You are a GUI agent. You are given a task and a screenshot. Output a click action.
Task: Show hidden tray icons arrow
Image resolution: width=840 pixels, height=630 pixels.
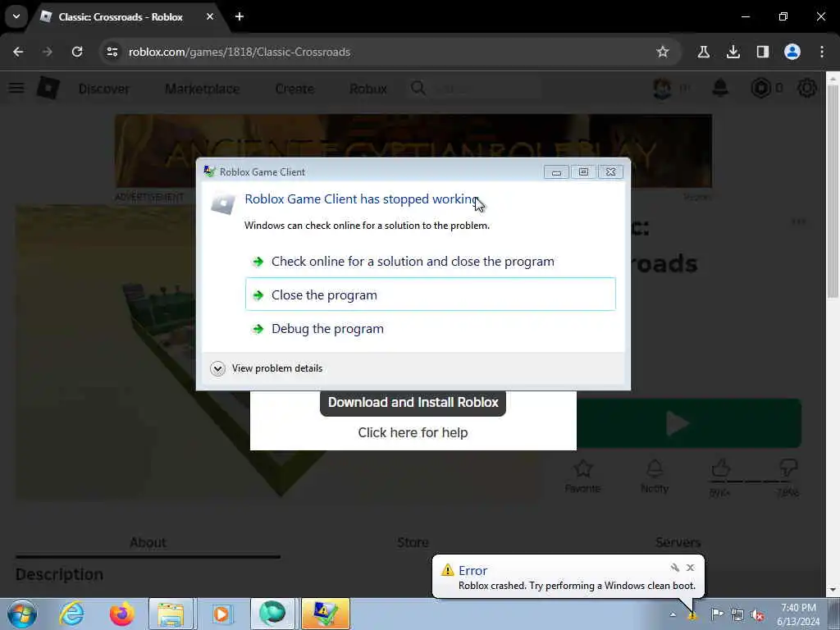[673, 614]
